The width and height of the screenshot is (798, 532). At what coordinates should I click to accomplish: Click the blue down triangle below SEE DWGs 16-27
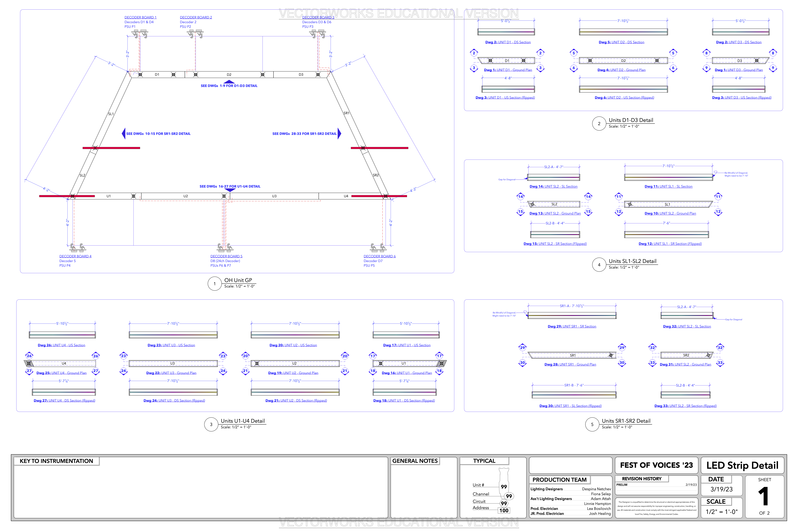230,190
